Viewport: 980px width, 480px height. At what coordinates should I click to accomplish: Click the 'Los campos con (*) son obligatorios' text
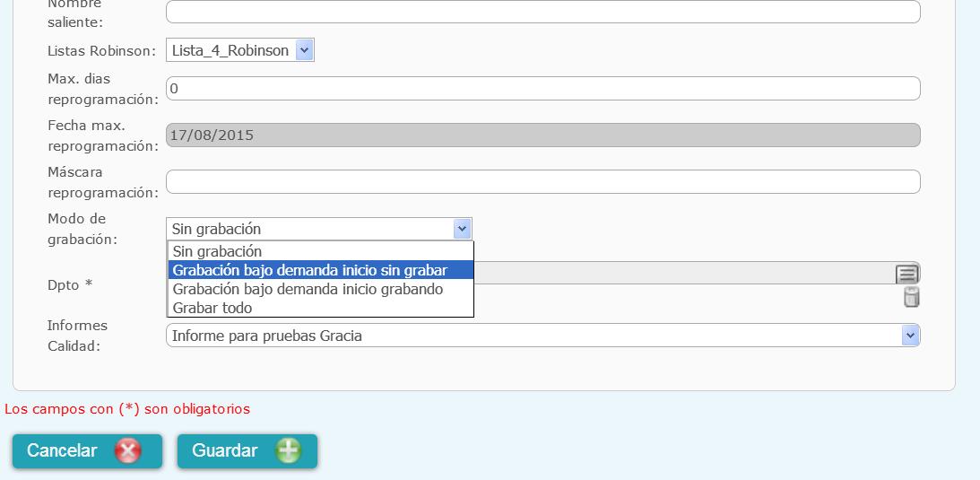pyautogui.click(x=127, y=409)
